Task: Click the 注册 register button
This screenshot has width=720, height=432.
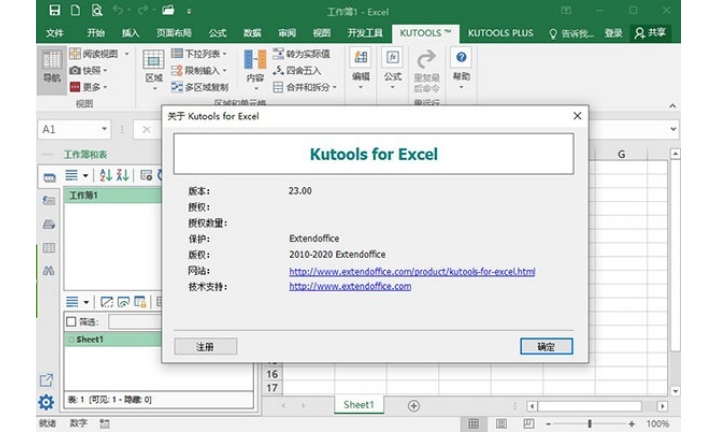Action: 206,347
